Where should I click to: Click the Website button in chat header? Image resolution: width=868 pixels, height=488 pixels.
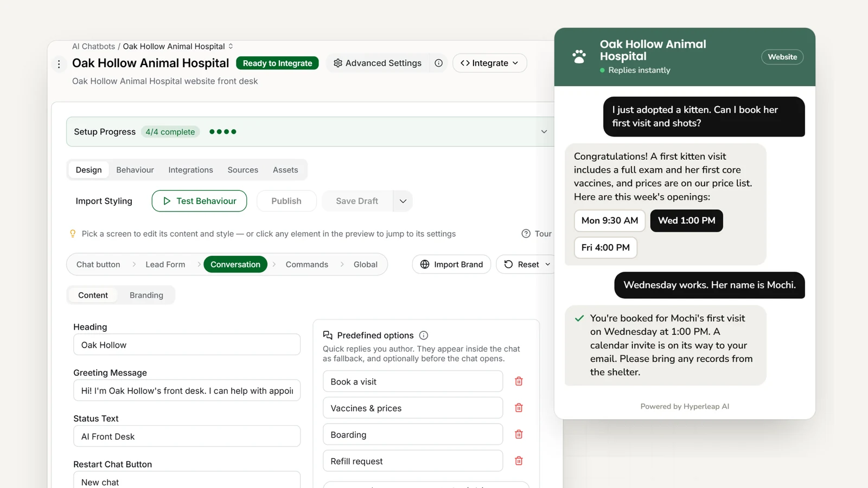point(782,57)
